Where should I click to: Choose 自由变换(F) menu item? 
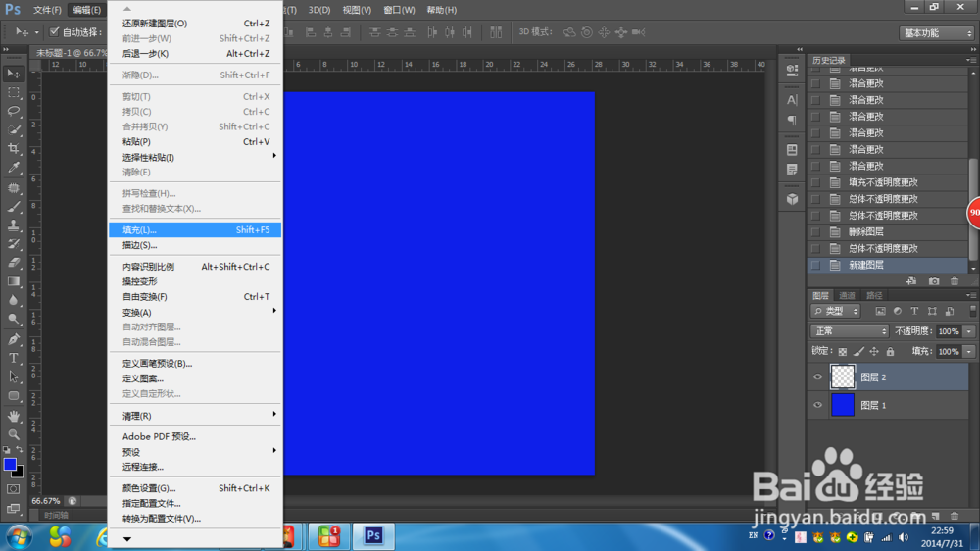tap(195, 296)
